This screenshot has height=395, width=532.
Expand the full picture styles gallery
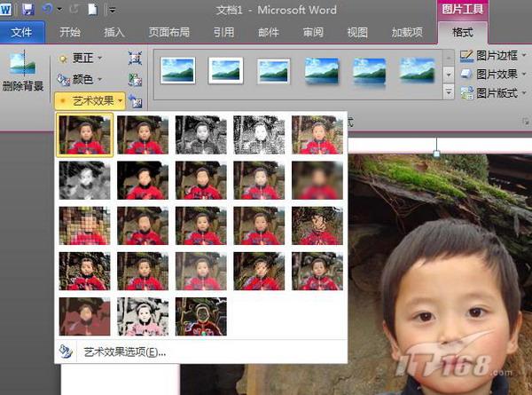pyautogui.click(x=449, y=92)
